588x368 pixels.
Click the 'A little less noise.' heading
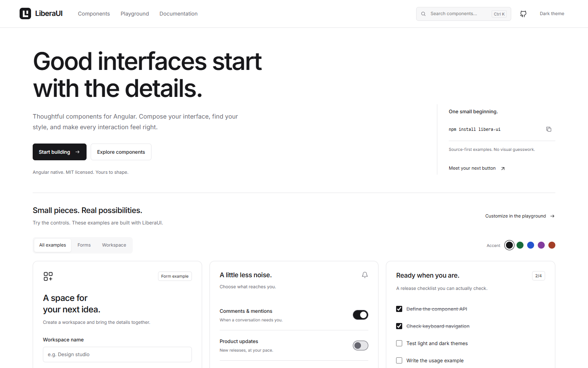(246, 275)
